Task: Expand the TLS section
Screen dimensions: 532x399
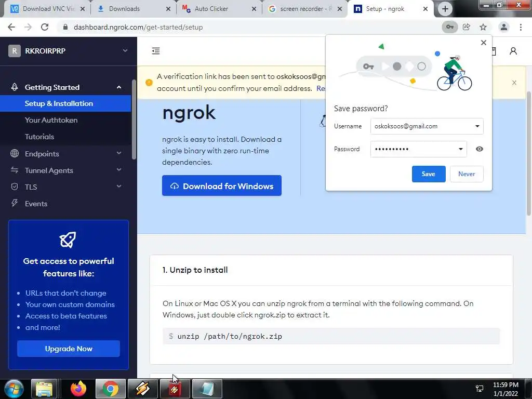Action: coord(119,187)
